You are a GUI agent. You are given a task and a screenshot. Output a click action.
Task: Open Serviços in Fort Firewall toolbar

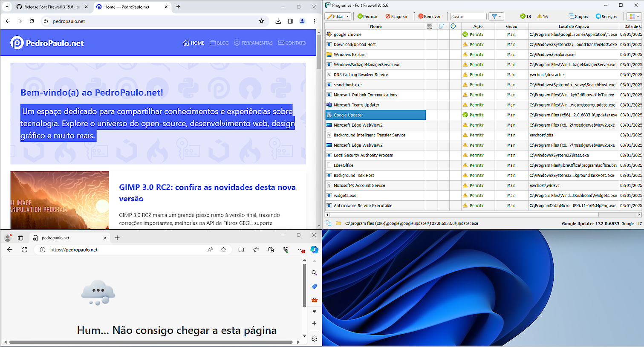coord(606,17)
